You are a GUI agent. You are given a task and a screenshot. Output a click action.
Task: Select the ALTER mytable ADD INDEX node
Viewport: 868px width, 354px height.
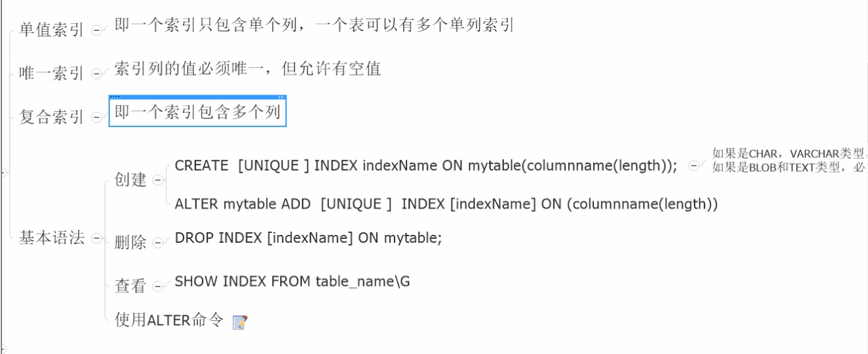pos(446,204)
